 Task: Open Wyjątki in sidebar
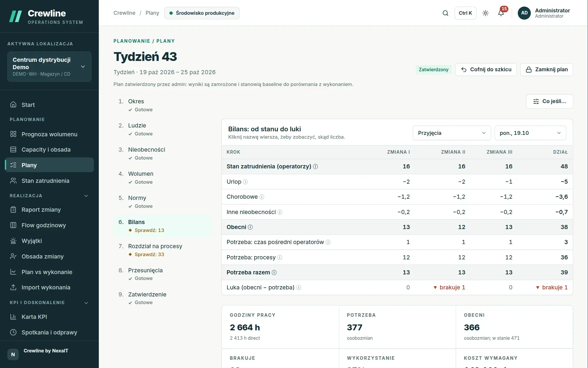(x=49, y=241)
